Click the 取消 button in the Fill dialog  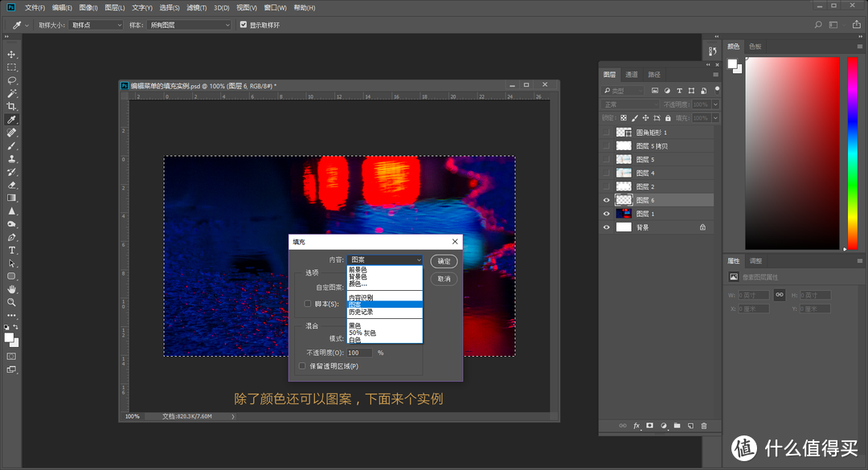[x=444, y=279]
